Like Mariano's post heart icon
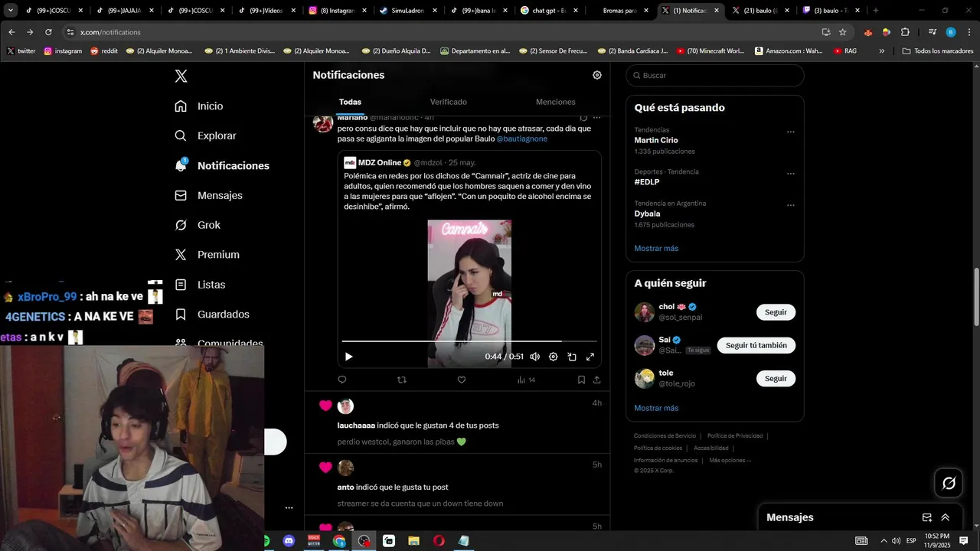The image size is (980, 551). pyautogui.click(x=461, y=380)
